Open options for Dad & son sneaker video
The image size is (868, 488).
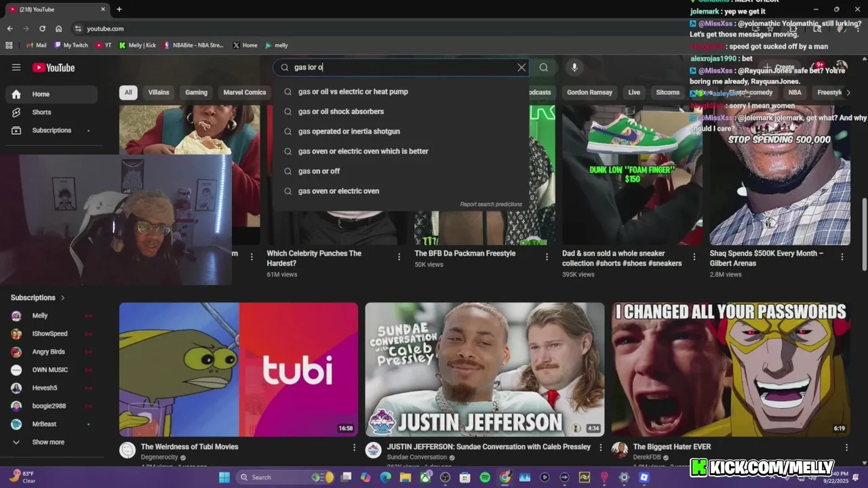(x=694, y=257)
